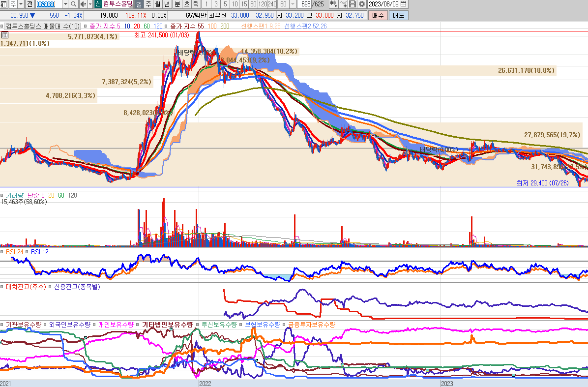Click the grid table icon on chart
This screenshot has width=588, height=387.
click(4, 35)
